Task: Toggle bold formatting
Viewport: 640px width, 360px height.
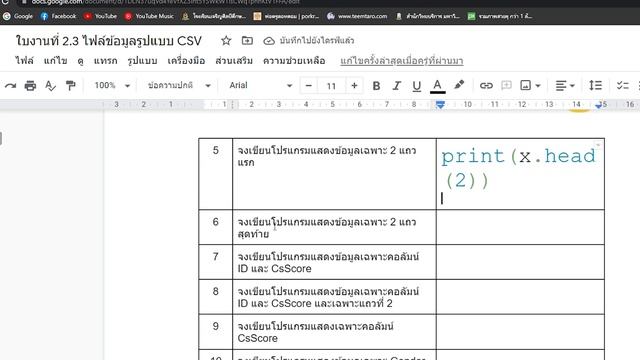Action: [x=376, y=86]
